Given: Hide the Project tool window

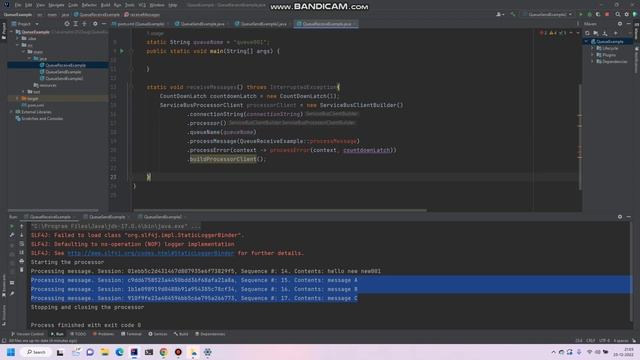Looking at the screenshot, I should pos(104,24).
